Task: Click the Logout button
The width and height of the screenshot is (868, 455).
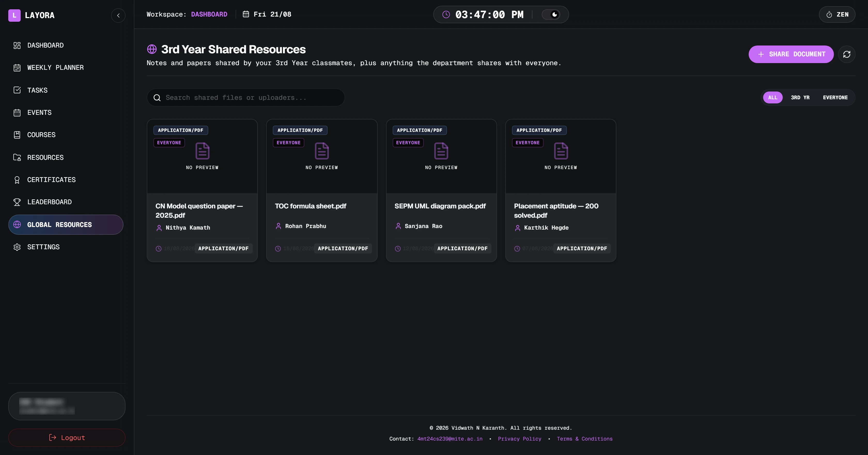Action: click(x=67, y=437)
